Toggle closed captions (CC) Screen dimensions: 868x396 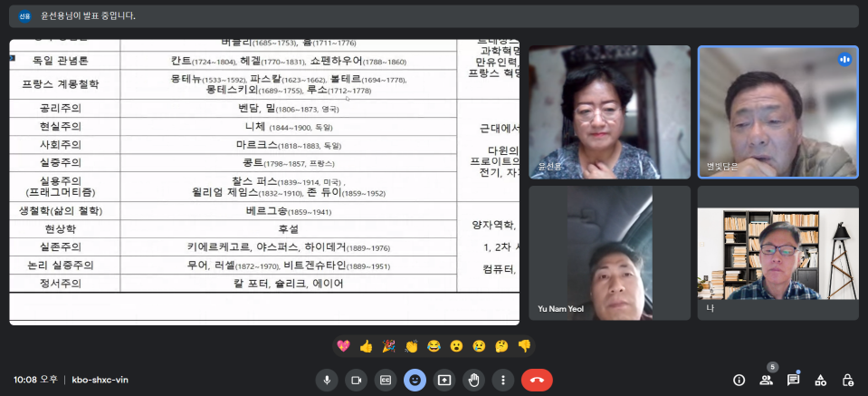(x=386, y=380)
